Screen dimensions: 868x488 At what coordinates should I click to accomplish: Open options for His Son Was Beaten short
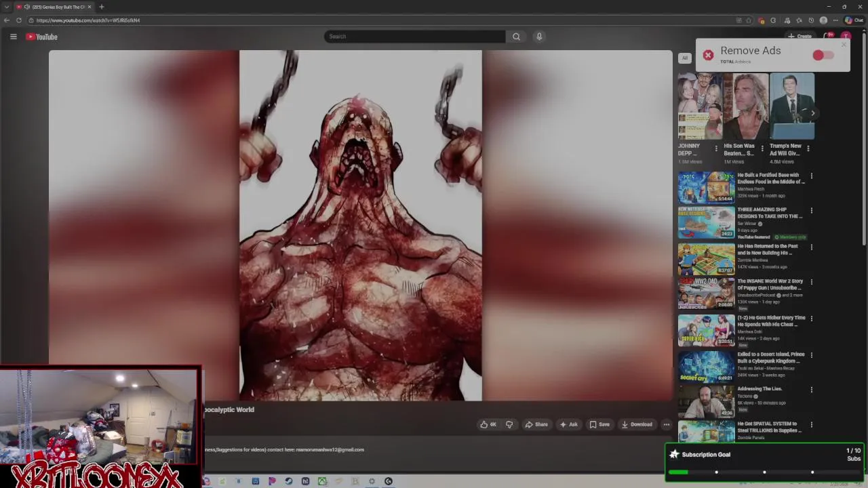coord(762,148)
